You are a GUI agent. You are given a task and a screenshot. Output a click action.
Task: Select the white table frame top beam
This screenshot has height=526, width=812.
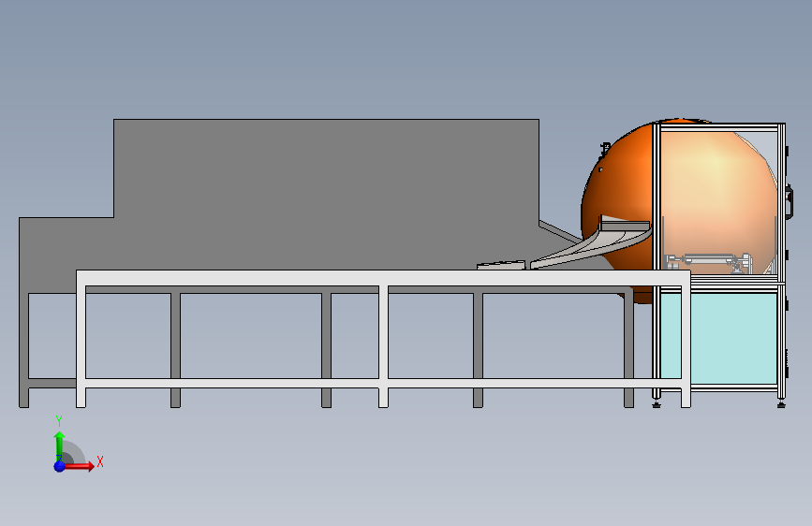click(x=383, y=277)
